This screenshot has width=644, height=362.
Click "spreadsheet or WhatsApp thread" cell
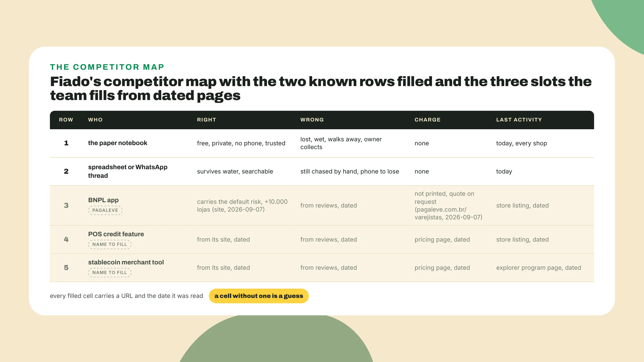coord(128,171)
